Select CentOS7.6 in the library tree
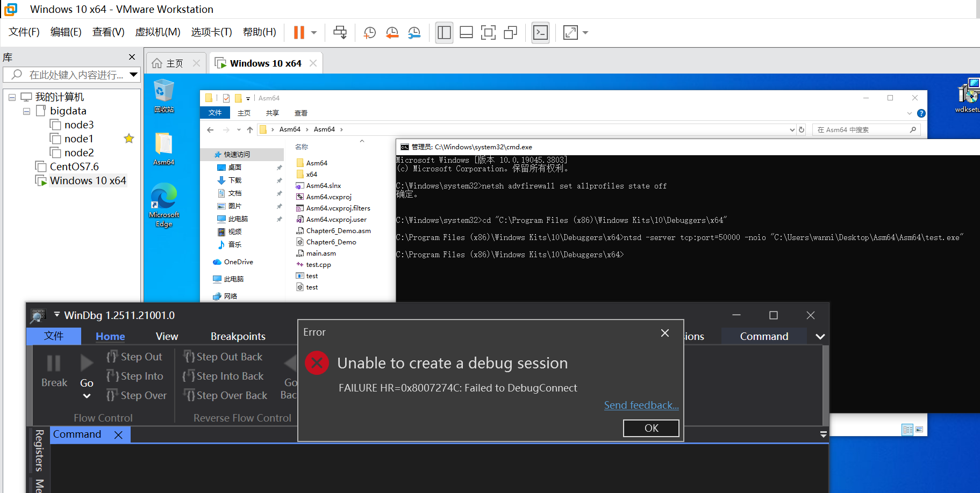 [74, 166]
